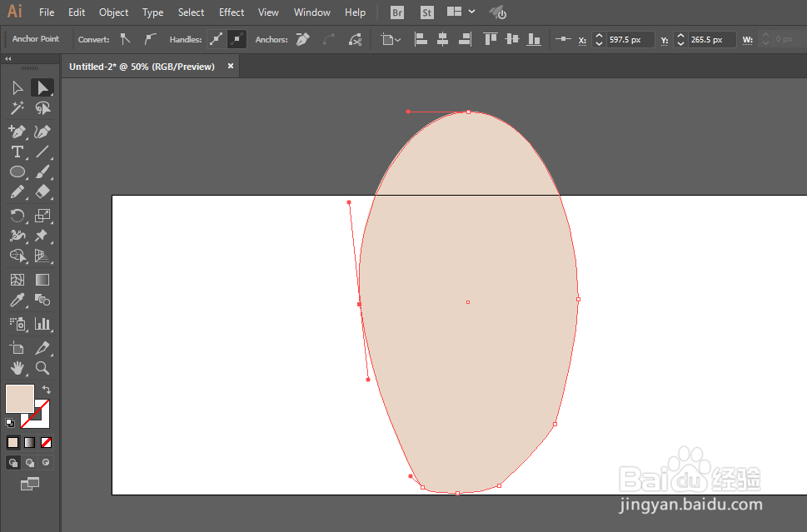This screenshot has width=807, height=532.
Task: Toggle Draw Inside mode
Action: [46, 463]
